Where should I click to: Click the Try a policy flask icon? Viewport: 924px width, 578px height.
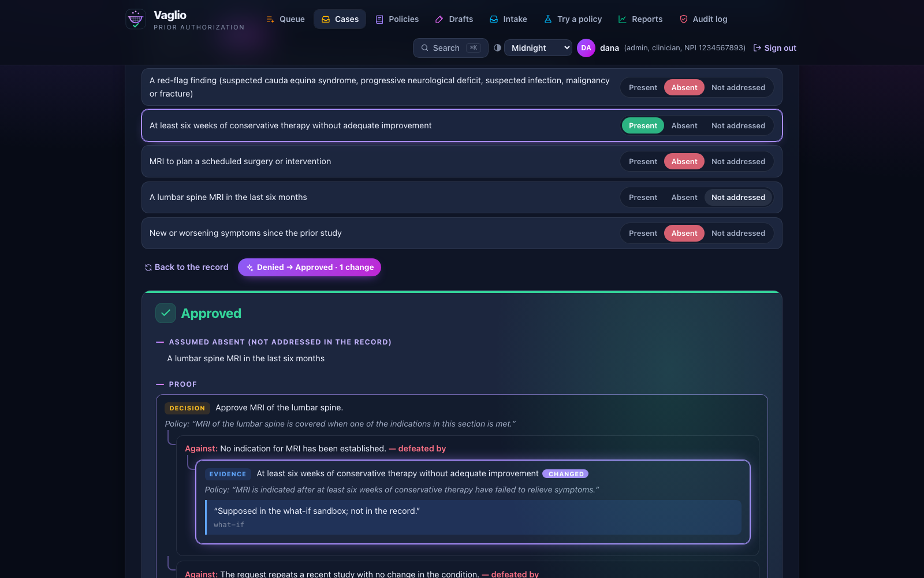(x=548, y=19)
